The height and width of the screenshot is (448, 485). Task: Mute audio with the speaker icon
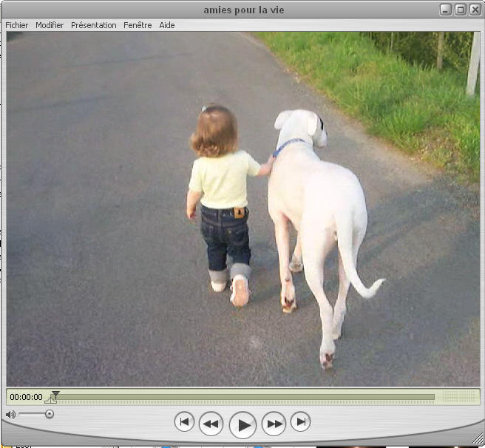(x=10, y=414)
